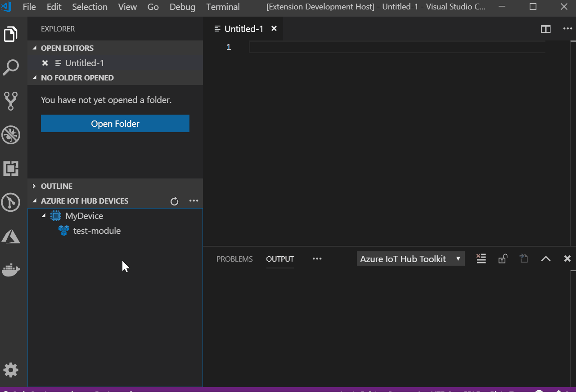Open the Source Control view
The image size is (576, 392).
coord(11,101)
